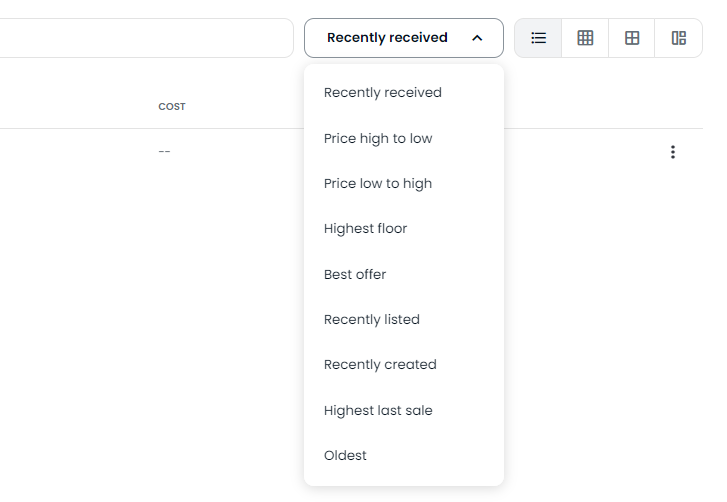Pick Highest last sale sorting
Image resolution: width=727 pixels, height=502 pixels.
(x=378, y=411)
